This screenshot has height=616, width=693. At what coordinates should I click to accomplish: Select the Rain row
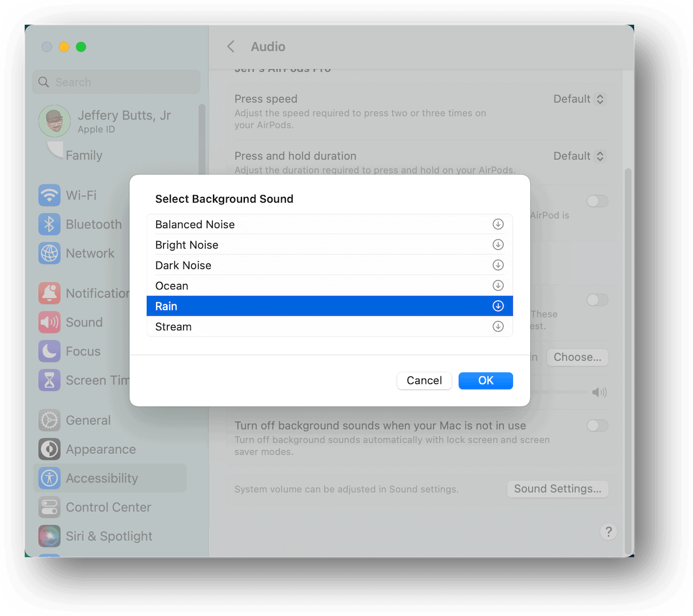(x=330, y=306)
